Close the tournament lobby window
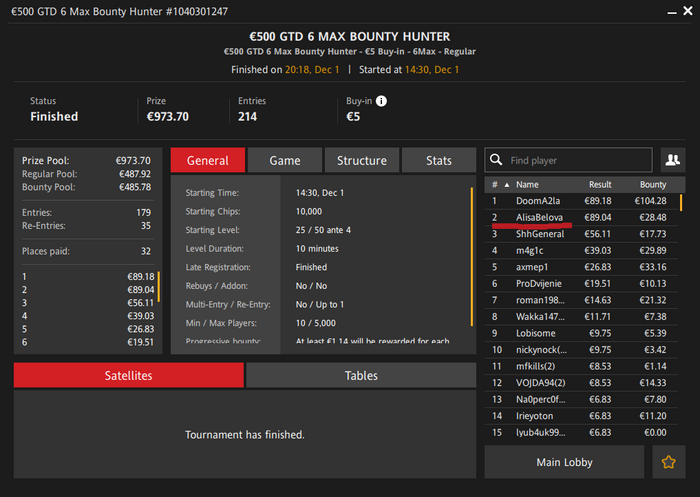This screenshot has width=700, height=497. [688, 11]
